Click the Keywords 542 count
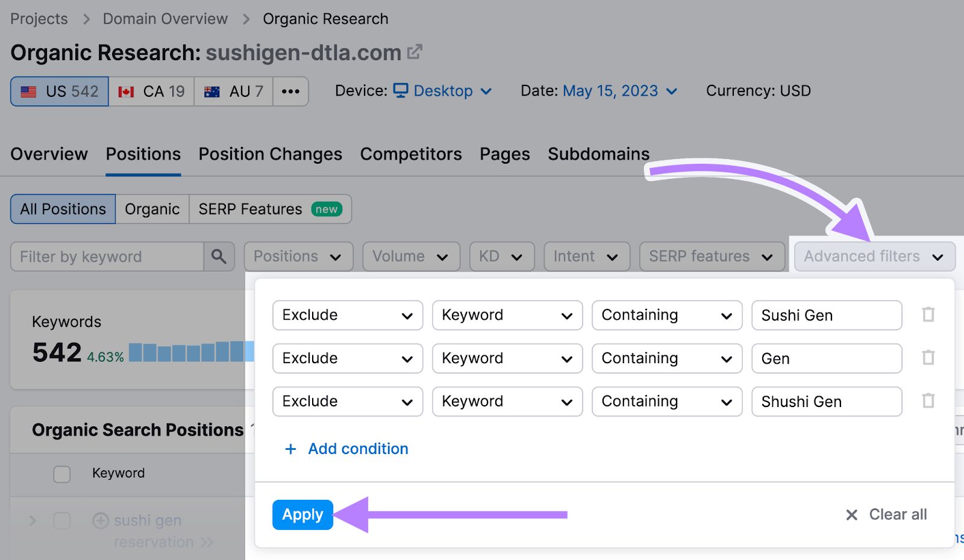 tap(57, 352)
